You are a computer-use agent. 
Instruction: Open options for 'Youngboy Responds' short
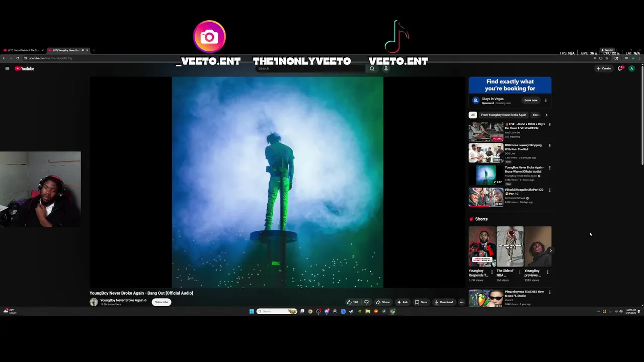[492, 272]
